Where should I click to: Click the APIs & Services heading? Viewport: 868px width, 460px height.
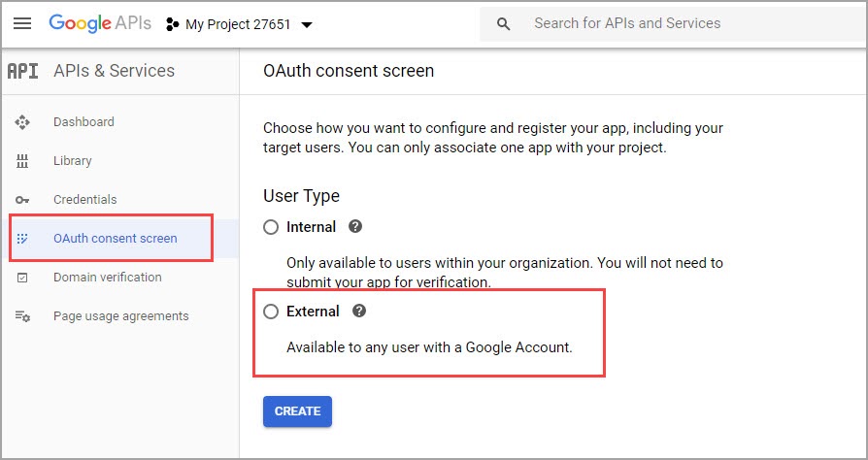[114, 71]
